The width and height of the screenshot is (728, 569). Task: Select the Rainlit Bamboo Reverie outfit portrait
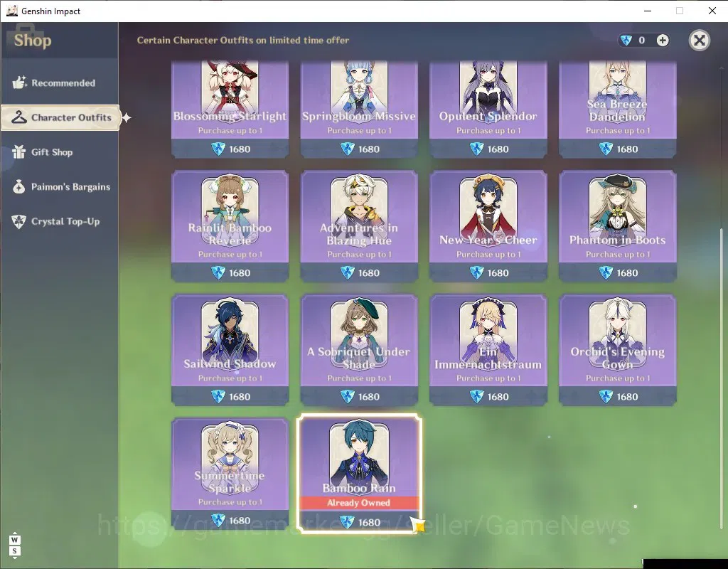230,210
